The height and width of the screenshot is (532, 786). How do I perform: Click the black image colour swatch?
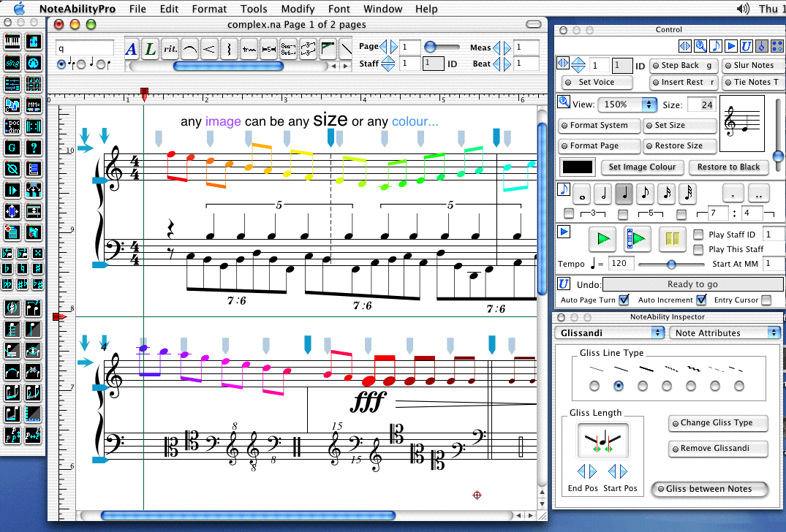577,167
